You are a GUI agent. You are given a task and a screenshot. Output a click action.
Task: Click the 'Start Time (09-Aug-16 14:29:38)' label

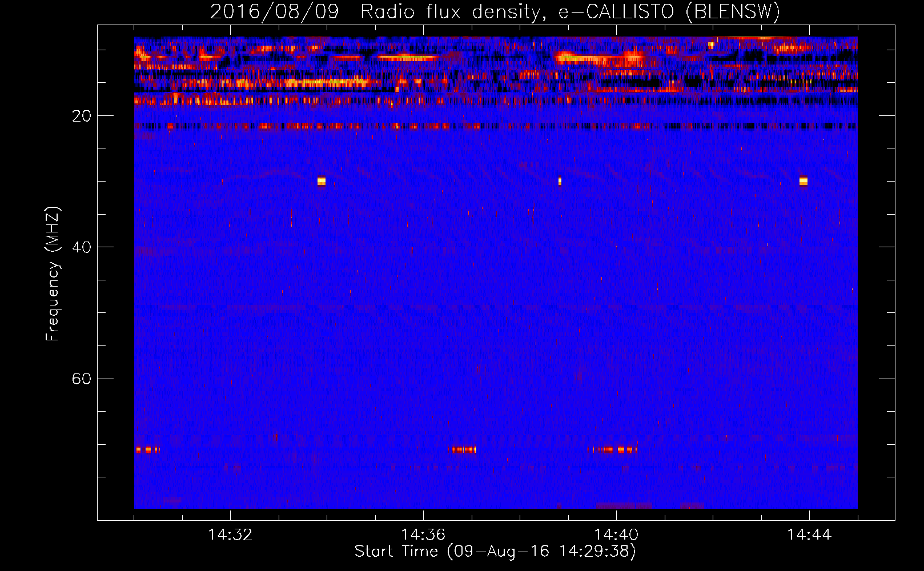495,552
